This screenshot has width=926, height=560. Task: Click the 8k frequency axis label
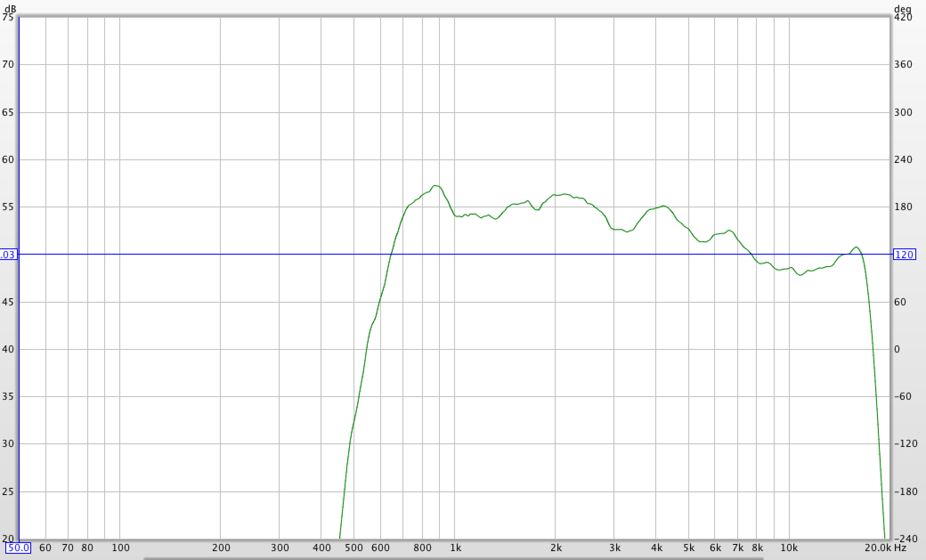pyautogui.click(x=757, y=548)
